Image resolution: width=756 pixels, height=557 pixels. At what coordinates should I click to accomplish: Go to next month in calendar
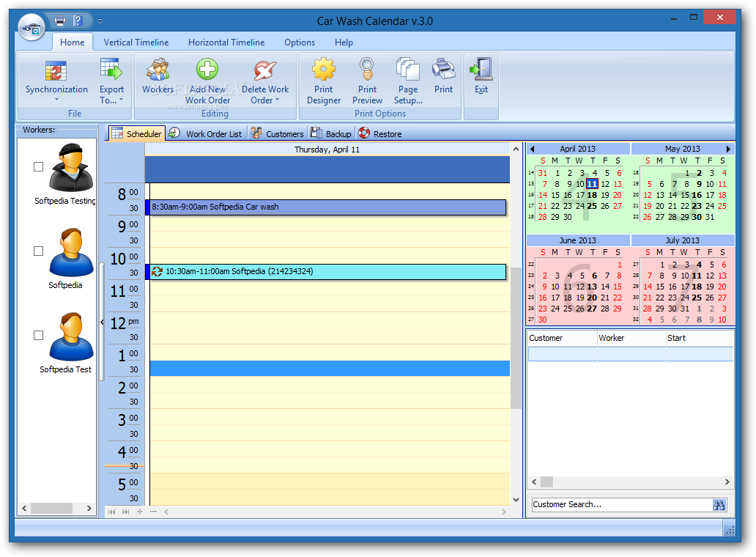click(728, 149)
